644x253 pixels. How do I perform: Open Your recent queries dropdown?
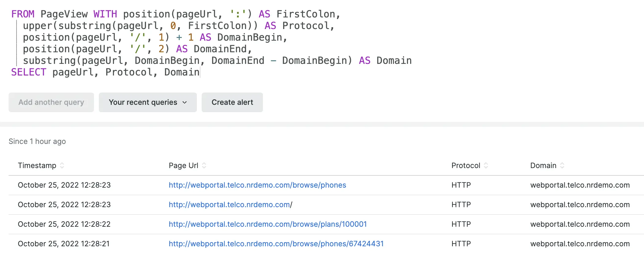point(148,102)
